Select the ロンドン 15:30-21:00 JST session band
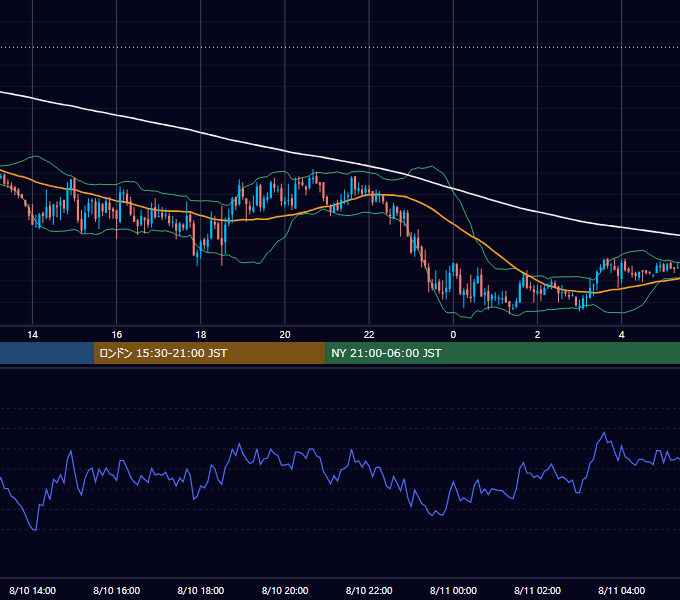Image resolution: width=680 pixels, height=600 pixels. 209,353
